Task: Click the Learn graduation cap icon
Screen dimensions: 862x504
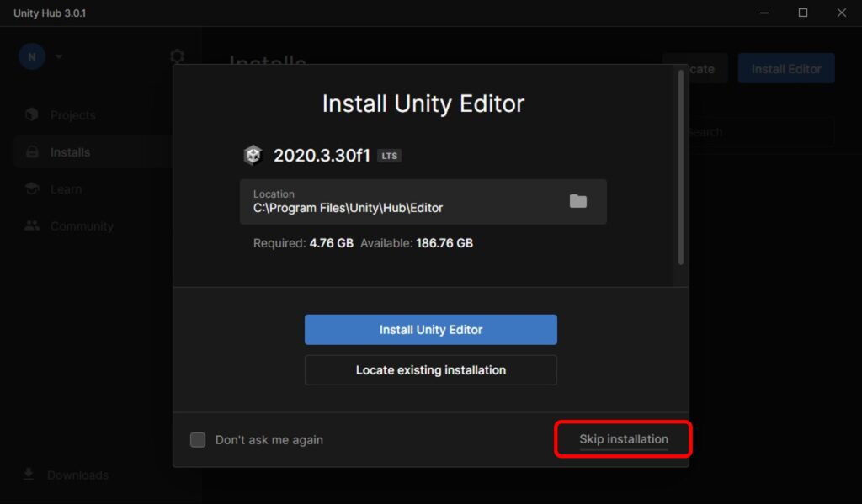Action: pos(32,189)
